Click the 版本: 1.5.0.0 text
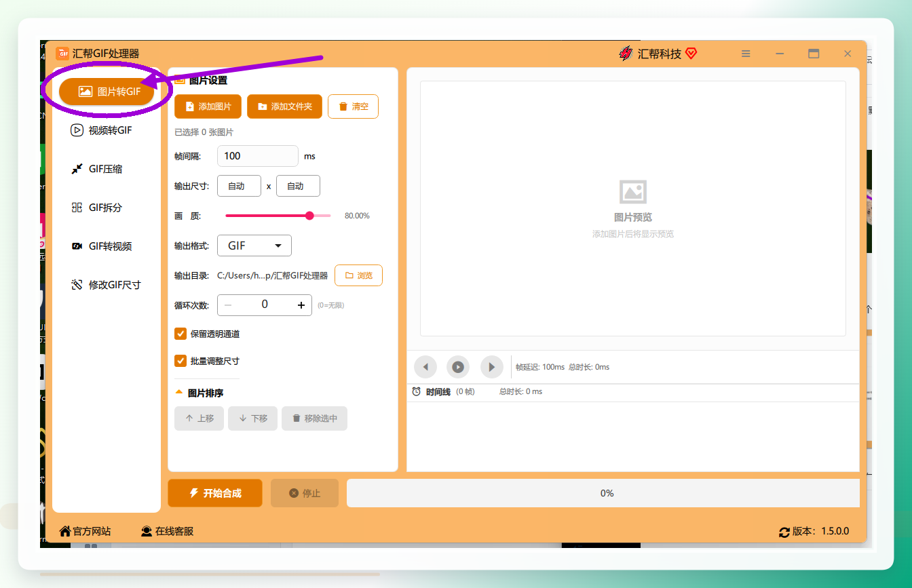 point(820,532)
